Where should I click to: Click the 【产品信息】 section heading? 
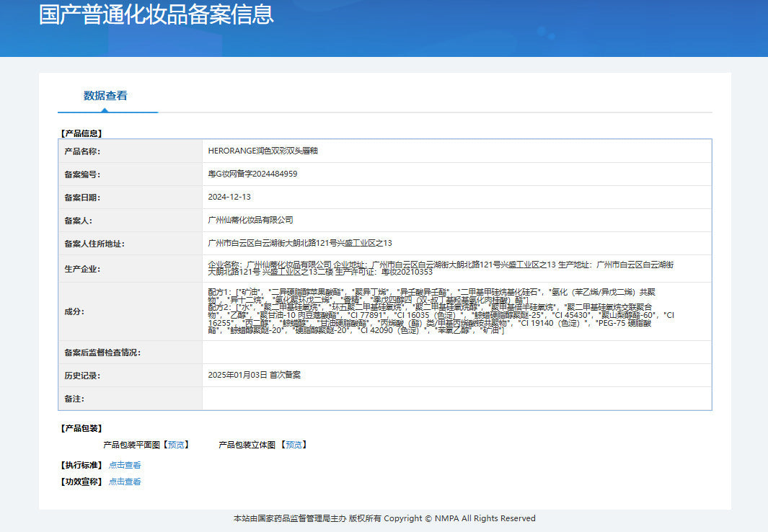pos(81,133)
